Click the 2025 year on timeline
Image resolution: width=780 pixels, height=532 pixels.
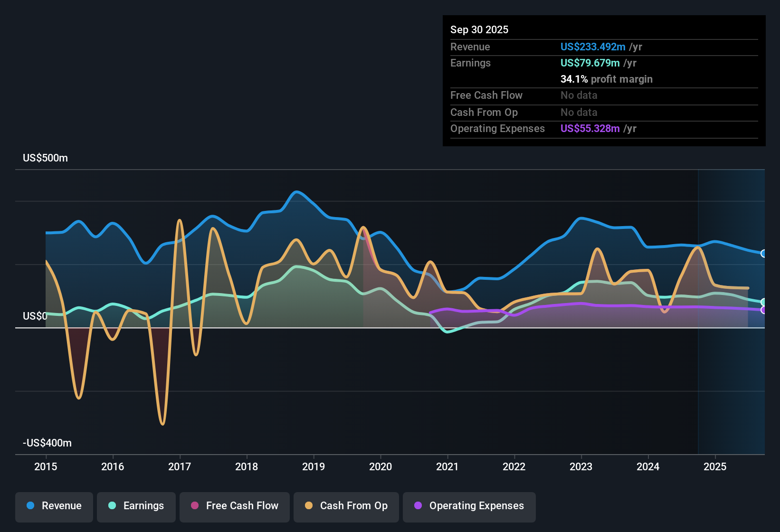click(715, 467)
